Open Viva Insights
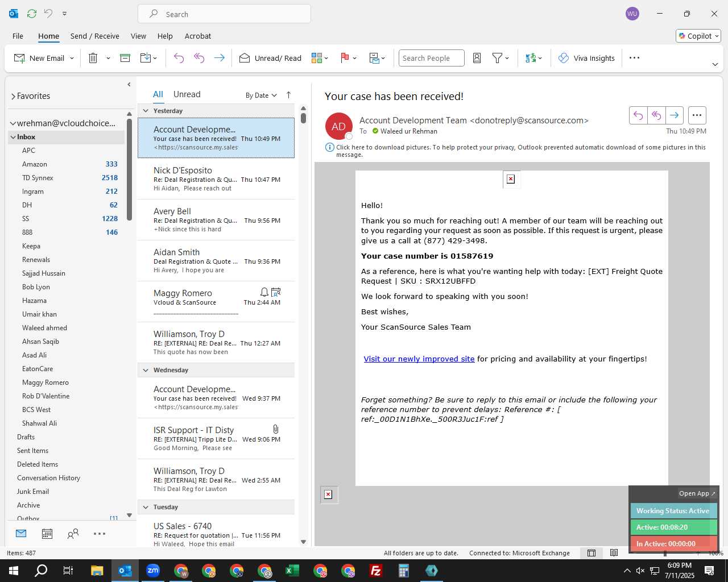This screenshot has width=728, height=582. click(x=586, y=58)
